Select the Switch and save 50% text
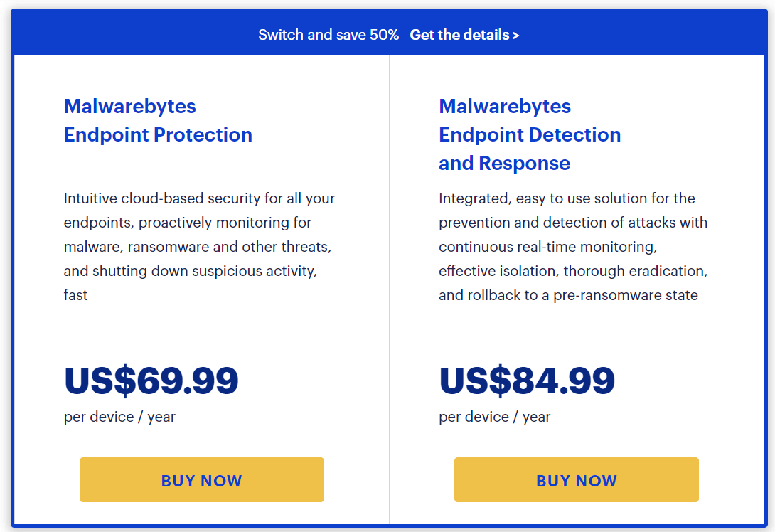 328,35
